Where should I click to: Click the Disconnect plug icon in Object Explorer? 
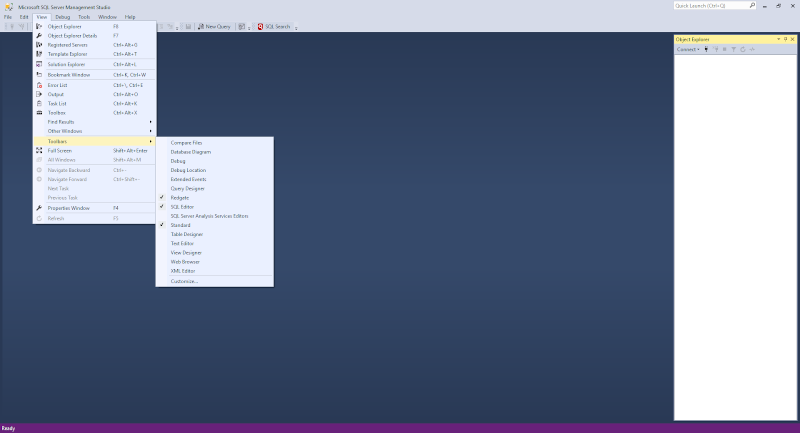(716, 49)
